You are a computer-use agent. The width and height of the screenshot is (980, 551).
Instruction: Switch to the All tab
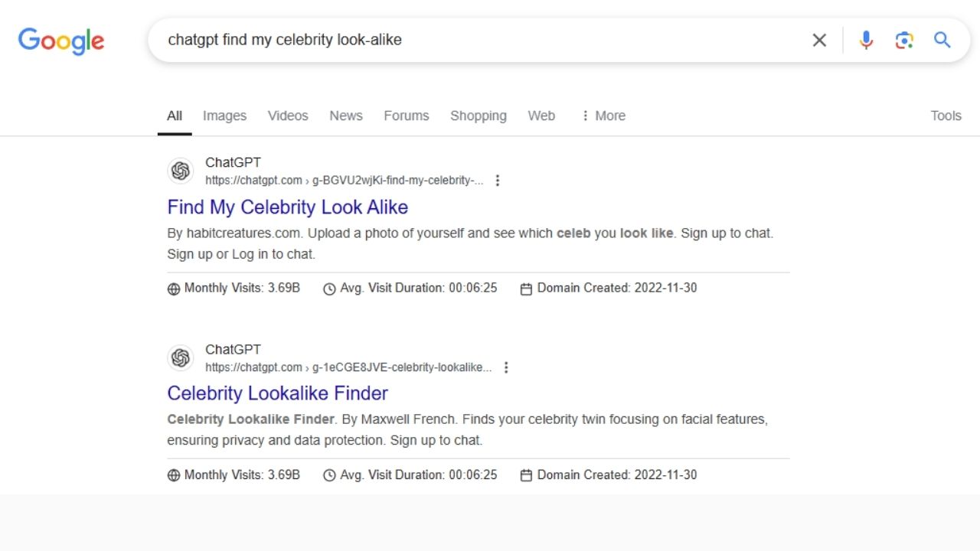[x=175, y=116]
